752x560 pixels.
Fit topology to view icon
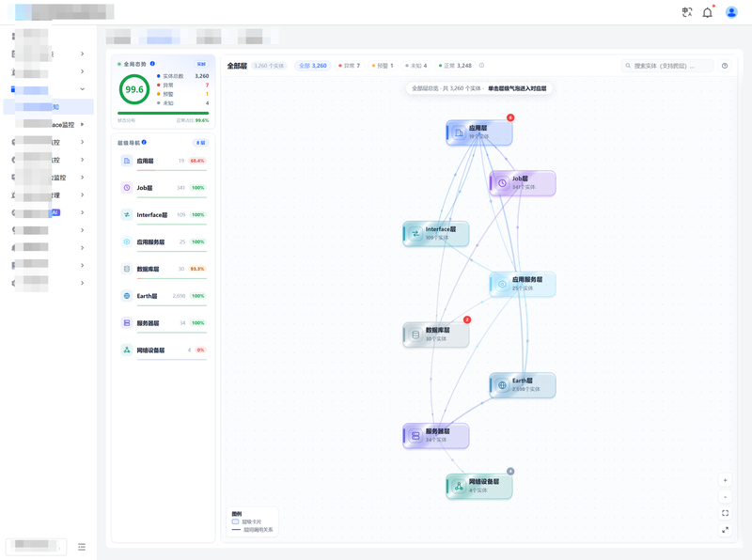725,513
